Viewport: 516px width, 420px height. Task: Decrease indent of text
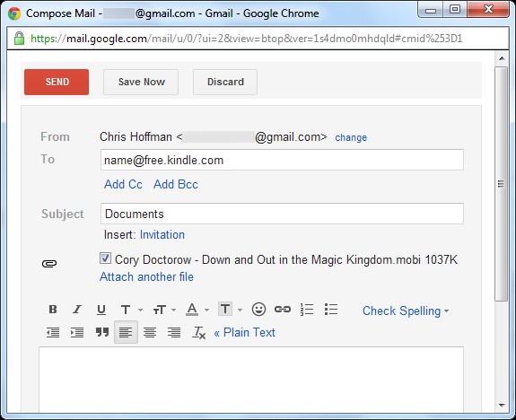[x=53, y=332]
